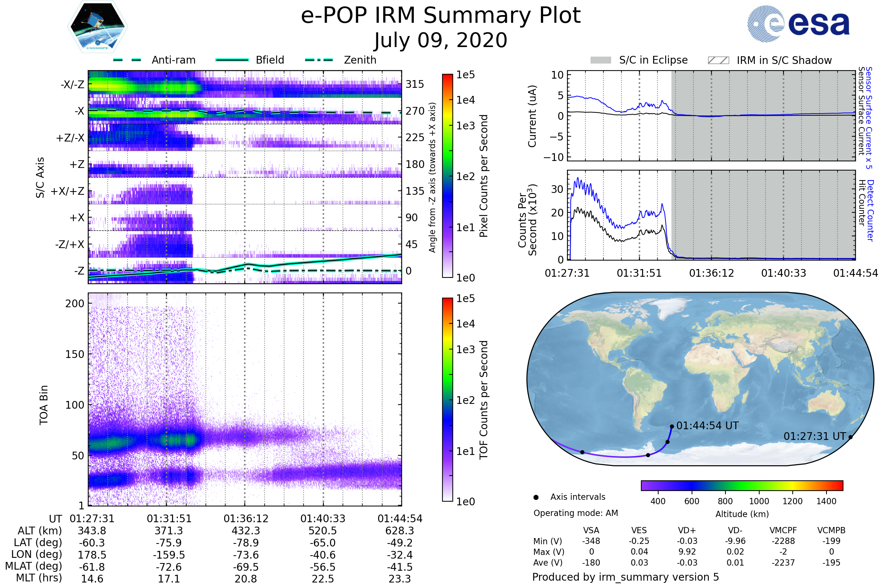Click the Anti-ram dashed legend line
Screen dimensions: 882x588
coord(127,60)
